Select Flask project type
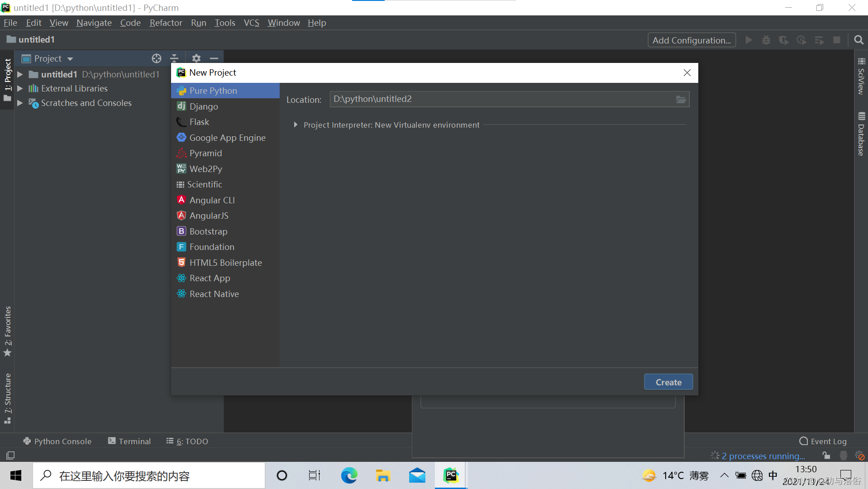Screen dimensions: 868x489 click(225, 122)
